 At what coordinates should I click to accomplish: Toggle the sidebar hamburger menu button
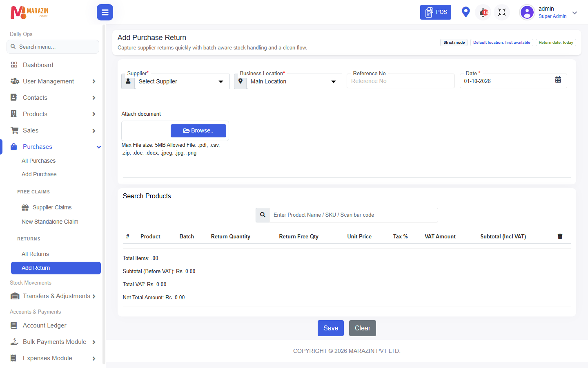[x=105, y=12]
